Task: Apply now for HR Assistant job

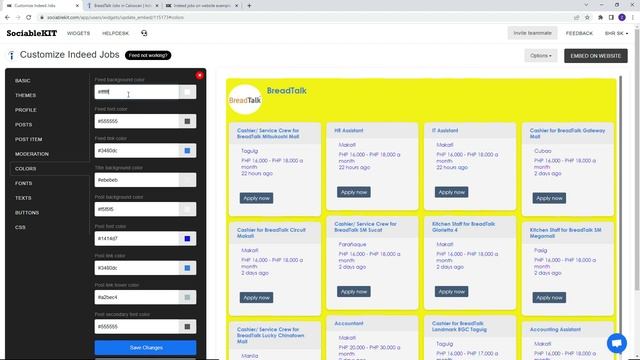Action: point(353,192)
